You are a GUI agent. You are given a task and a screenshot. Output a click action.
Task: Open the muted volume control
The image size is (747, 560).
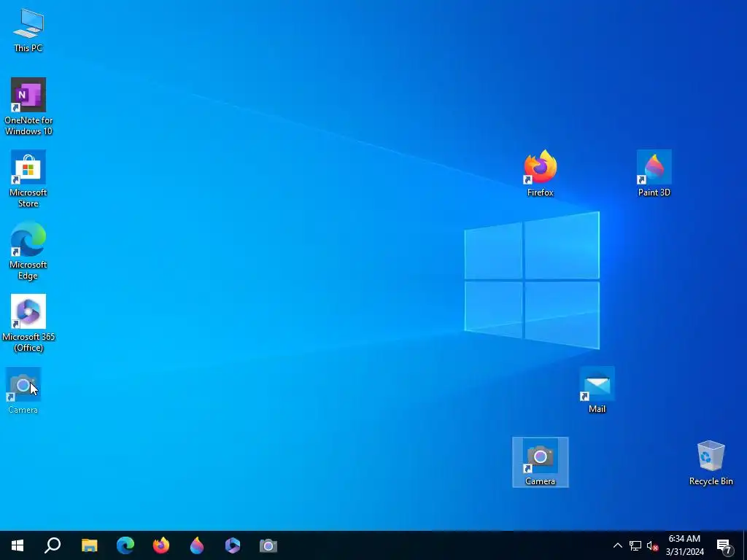coord(652,546)
